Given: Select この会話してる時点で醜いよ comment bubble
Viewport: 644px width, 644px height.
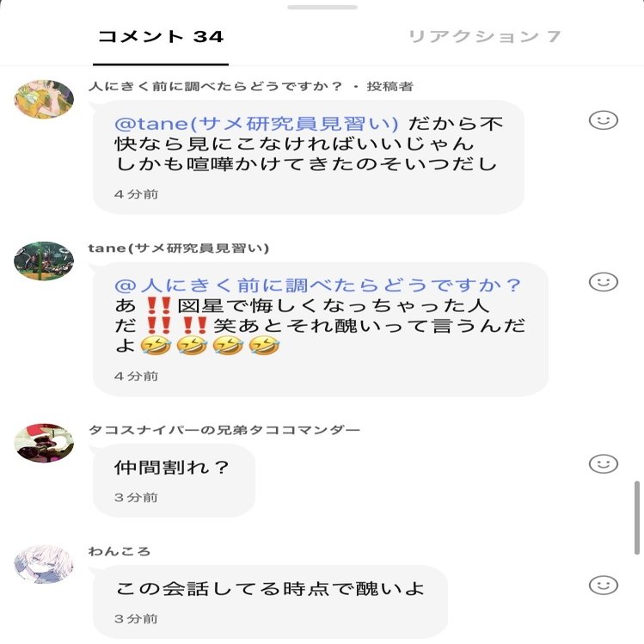Looking at the screenshot, I should coord(270,602).
